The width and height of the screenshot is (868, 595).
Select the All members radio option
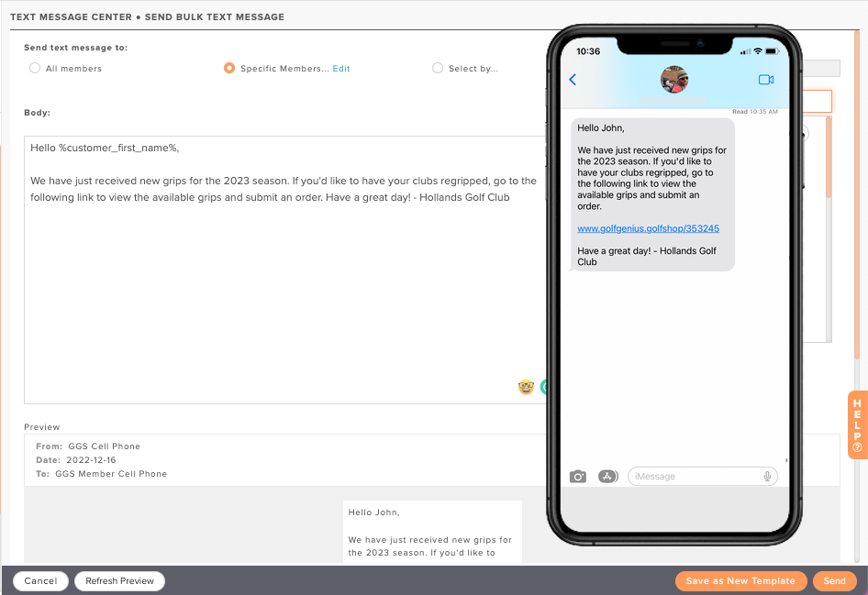[35, 68]
